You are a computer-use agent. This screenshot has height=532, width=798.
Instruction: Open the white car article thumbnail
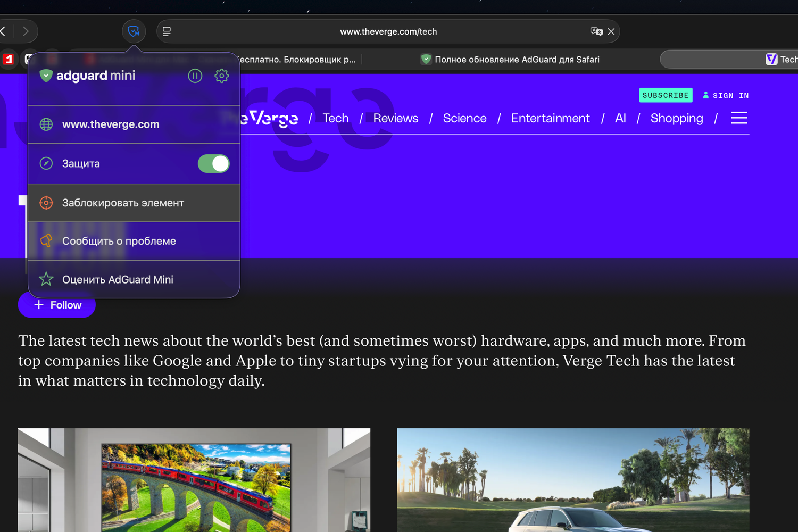click(x=573, y=480)
